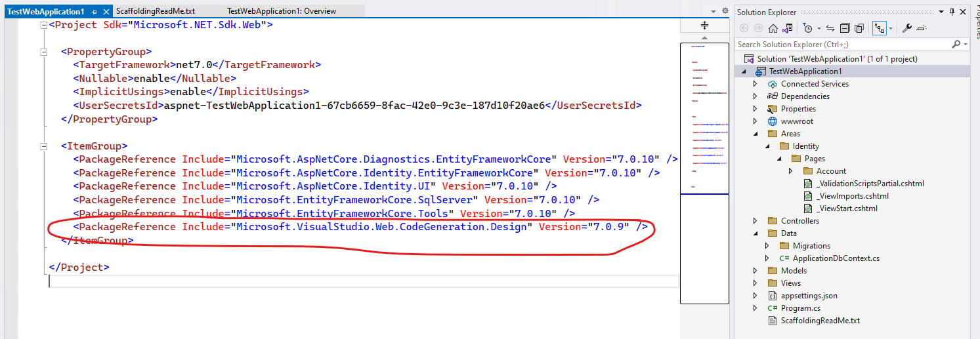The image size is (980, 339).
Task: Click the editor split-window handle icon
Action: [x=705, y=25]
